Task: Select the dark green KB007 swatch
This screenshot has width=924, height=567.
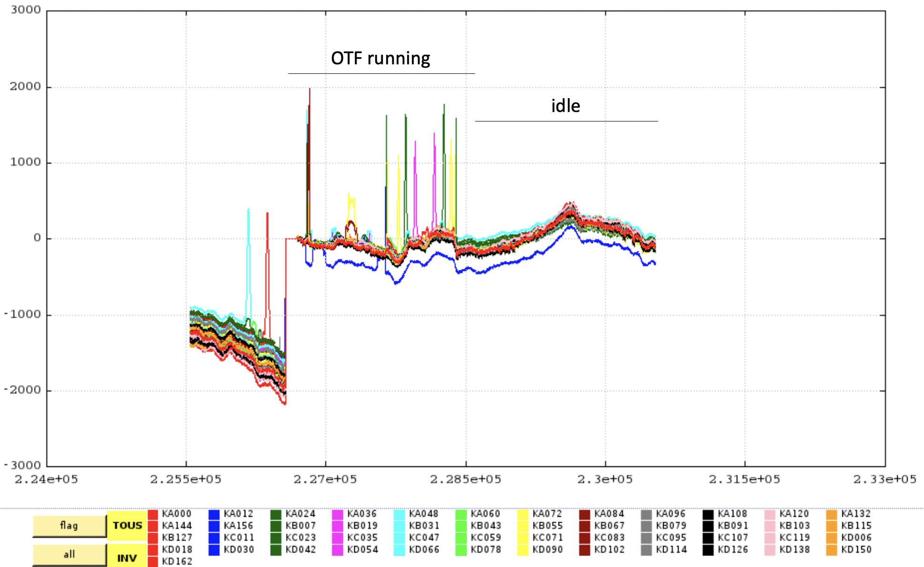Action: point(276,526)
